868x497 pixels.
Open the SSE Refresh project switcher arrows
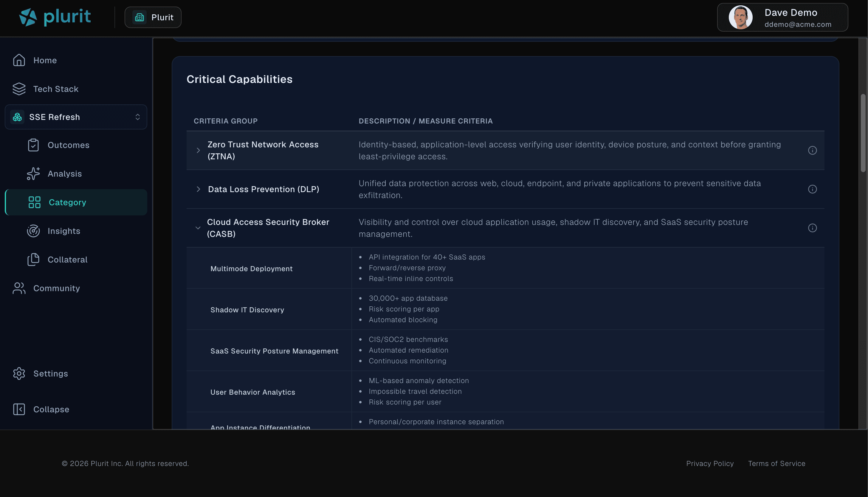tap(137, 117)
